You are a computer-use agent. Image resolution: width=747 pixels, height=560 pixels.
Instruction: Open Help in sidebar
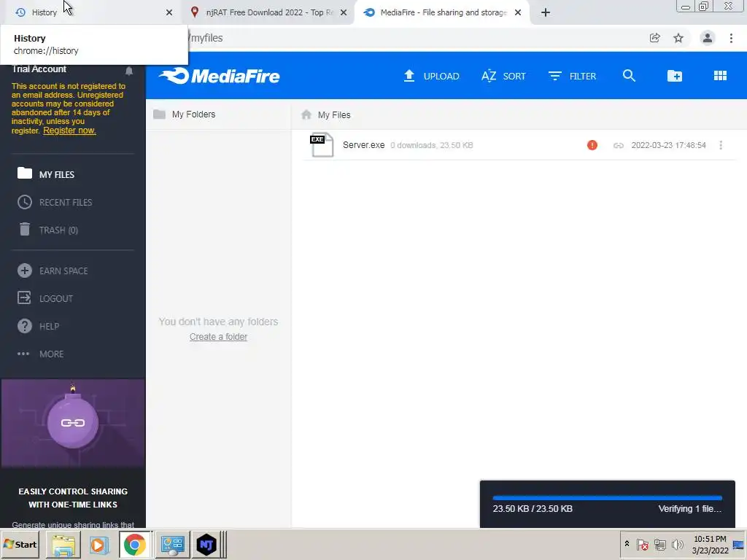click(x=38, y=326)
